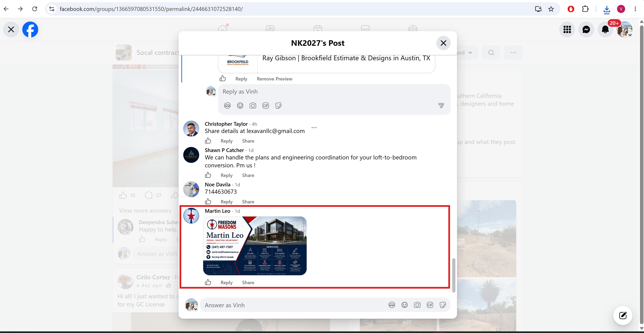Image resolution: width=644 pixels, height=333 pixels.
Task: Insert avatar sticker in Answer as Vinh box
Action: [x=392, y=305]
